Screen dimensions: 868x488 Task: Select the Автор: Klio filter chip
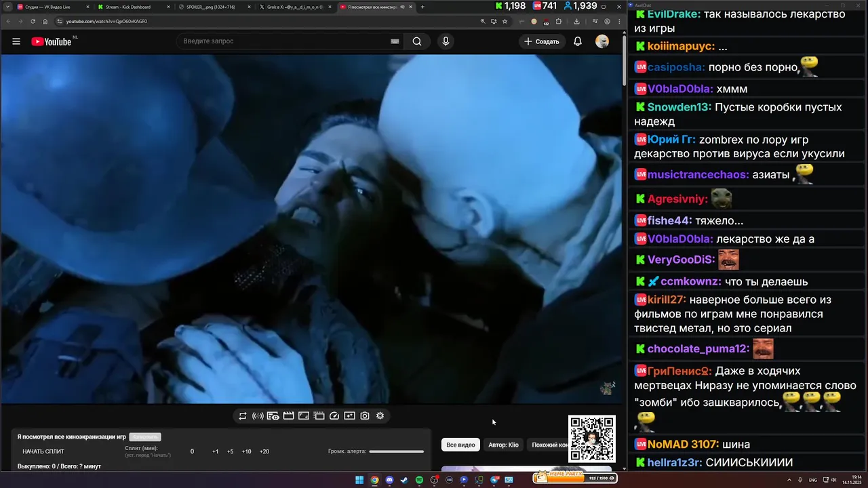tap(503, 445)
